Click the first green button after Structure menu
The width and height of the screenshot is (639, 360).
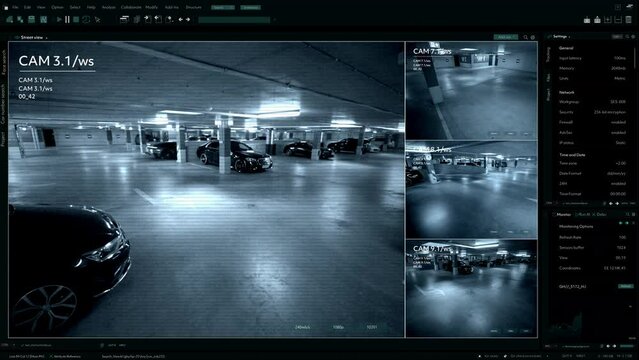[x=223, y=7]
